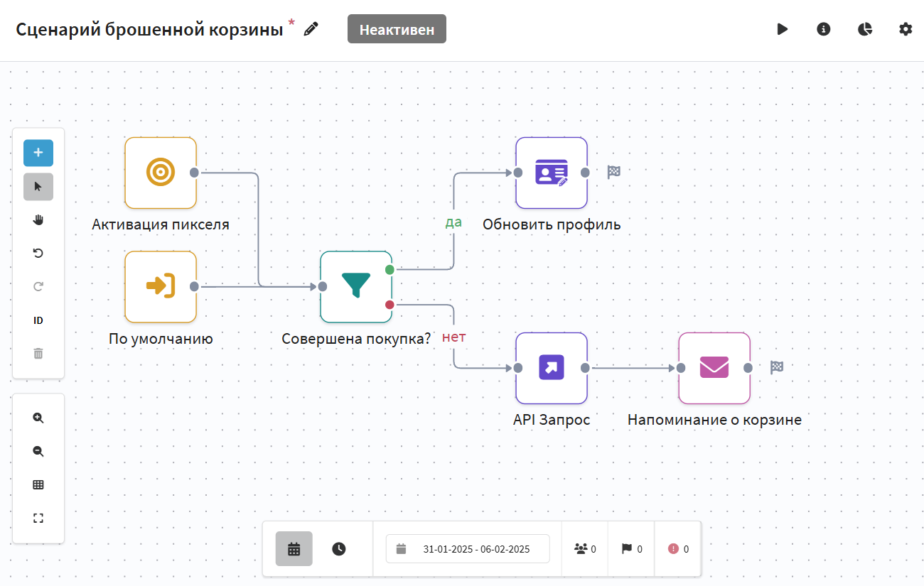Click the Активация пикселя label
Viewport: 924px width, 586px height.
(161, 224)
